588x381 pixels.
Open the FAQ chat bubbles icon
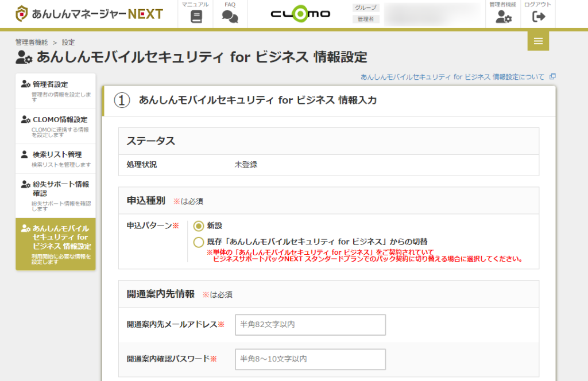[x=230, y=17]
